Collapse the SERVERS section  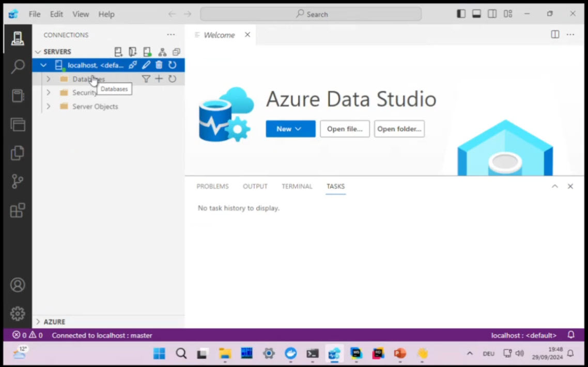click(x=38, y=52)
